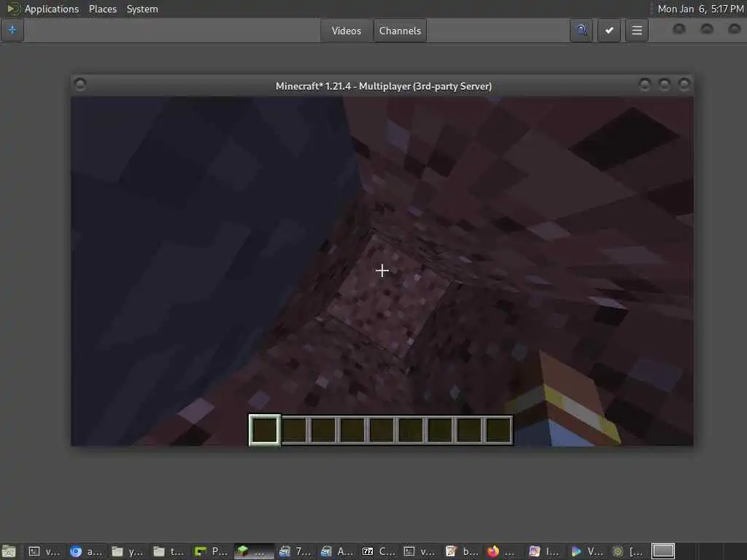Open the taskbar item labeled 7...
The width and height of the screenshot is (747, 560).
295,551
